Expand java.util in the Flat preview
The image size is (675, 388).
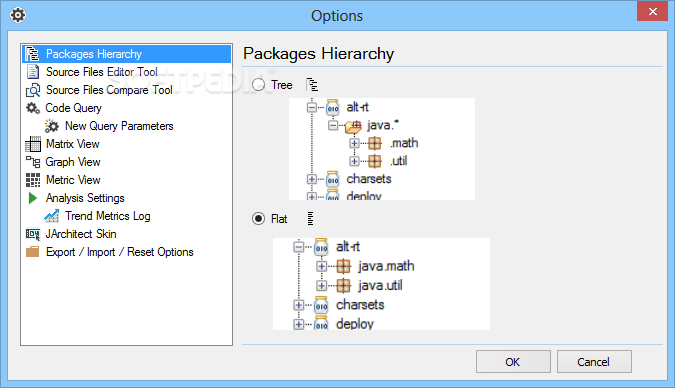pyautogui.click(x=321, y=285)
